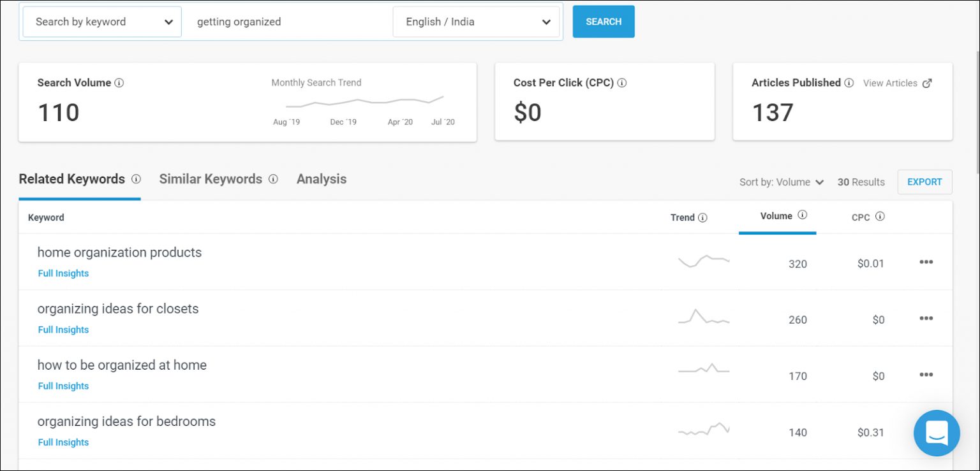Image resolution: width=980 pixels, height=471 pixels.
Task: Click the info icon next to Trend column
Action: click(x=702, y=217)
